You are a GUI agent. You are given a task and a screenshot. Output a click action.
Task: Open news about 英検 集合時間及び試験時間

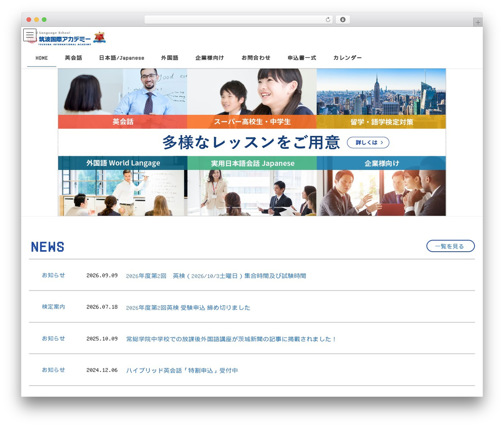click(x=216, y=276)
